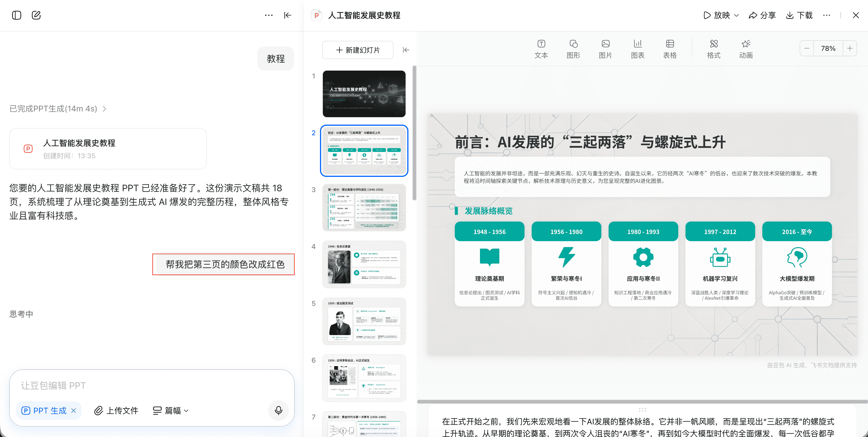Toggle the left sidebar panel icon

click(16, 15)
